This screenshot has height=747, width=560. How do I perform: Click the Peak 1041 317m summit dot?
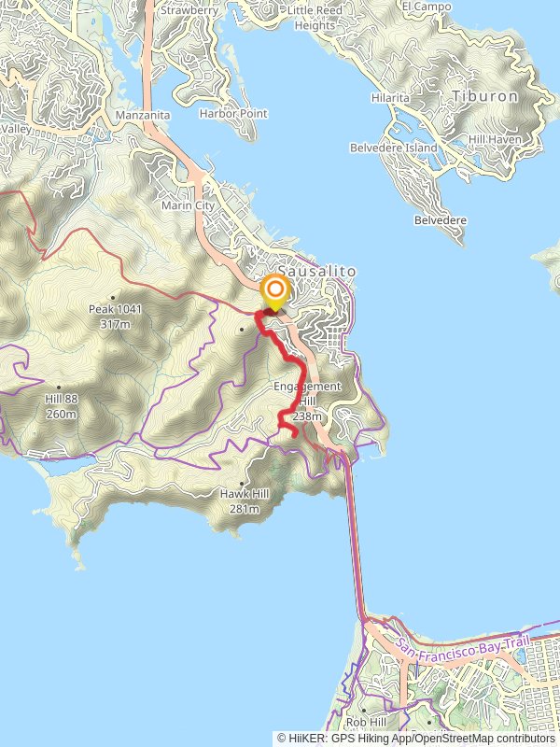point(113,298)
